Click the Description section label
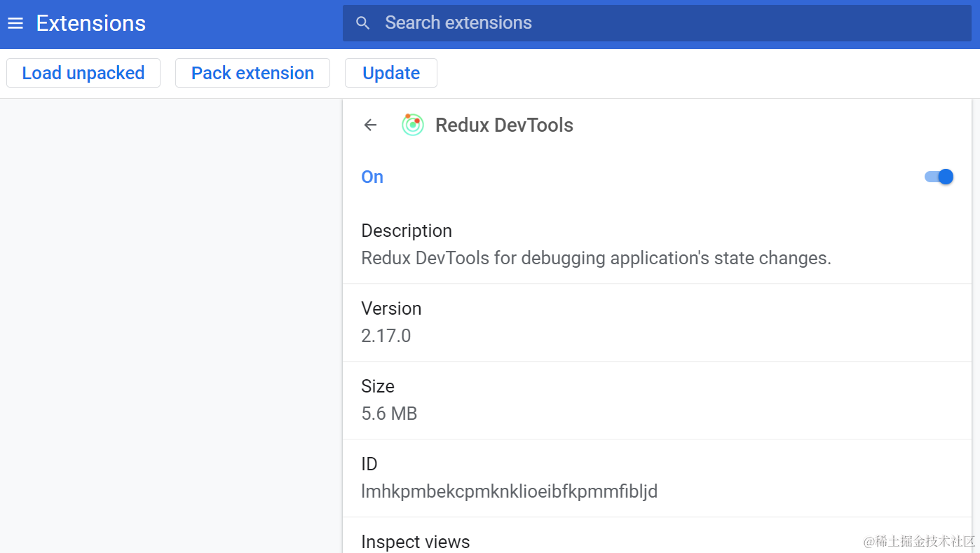The width and height of the screenshot is (980, 553). click(x=407, y=231)
